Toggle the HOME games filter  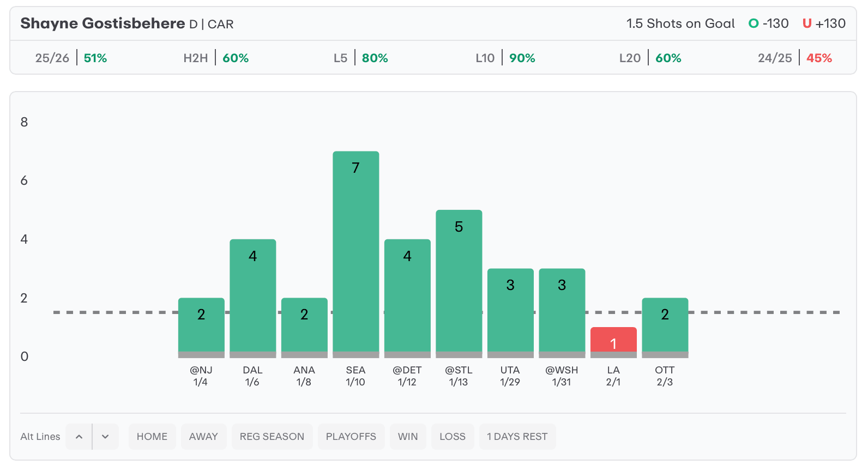pyautogui.click(x=152, y=437)
